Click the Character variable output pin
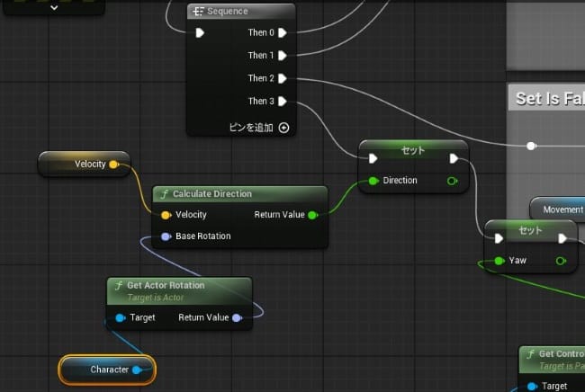 coord(137,370)
